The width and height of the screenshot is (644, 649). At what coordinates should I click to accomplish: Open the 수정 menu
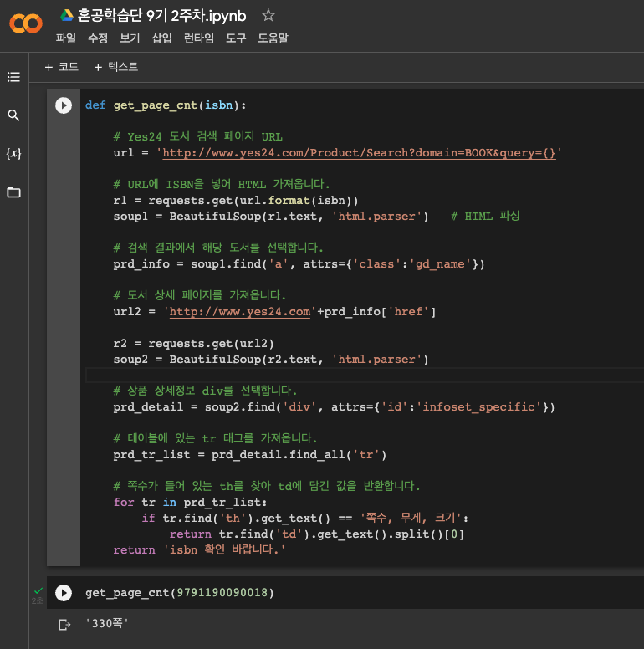pos(98,38)
